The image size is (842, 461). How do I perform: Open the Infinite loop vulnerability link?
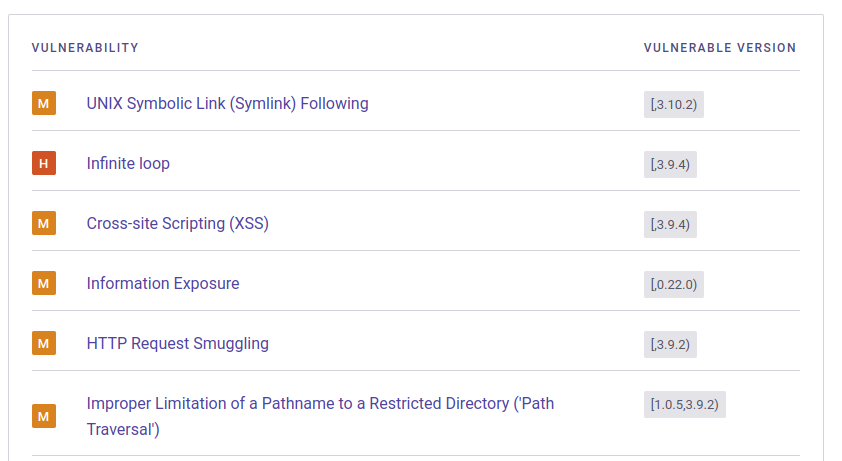[128, 163]
